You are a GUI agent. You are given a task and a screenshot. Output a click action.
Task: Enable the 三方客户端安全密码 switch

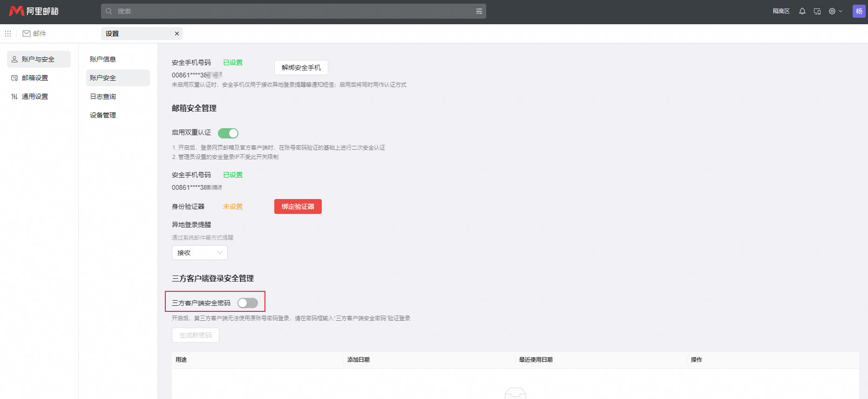point(247,303)
